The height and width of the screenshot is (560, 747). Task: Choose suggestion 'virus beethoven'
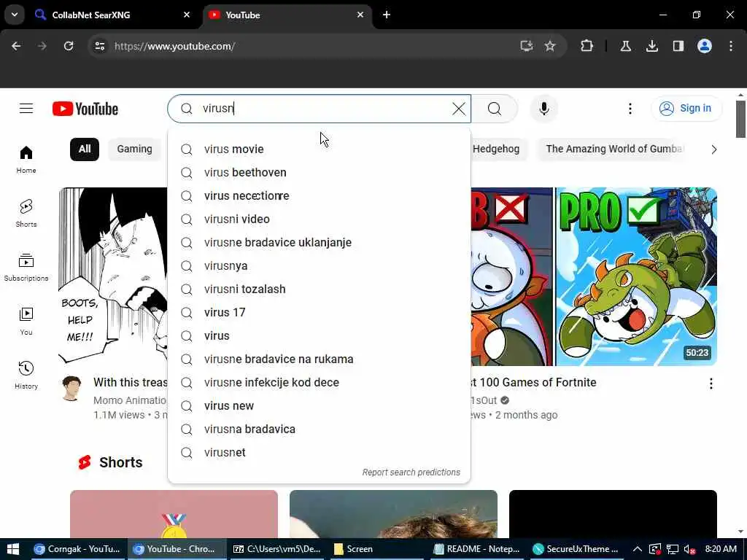click(x=320, y=172)
